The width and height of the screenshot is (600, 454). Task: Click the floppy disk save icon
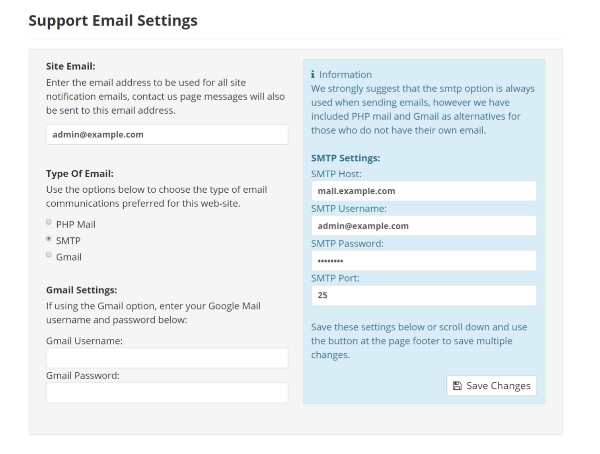(457, 386)
